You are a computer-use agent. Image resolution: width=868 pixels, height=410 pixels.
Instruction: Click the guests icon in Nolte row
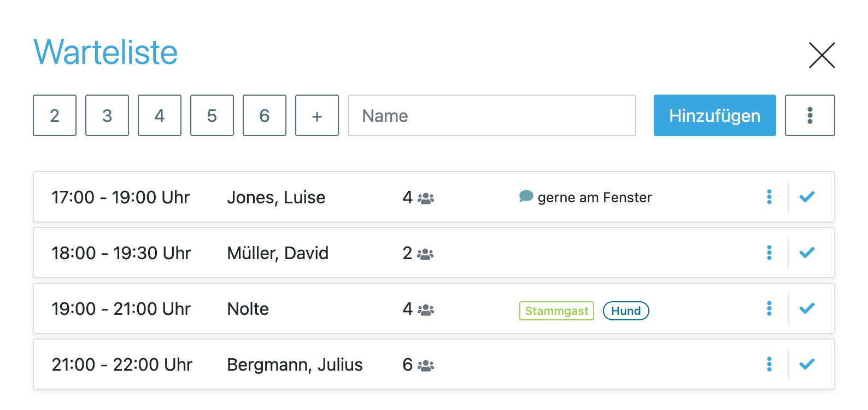426,310
